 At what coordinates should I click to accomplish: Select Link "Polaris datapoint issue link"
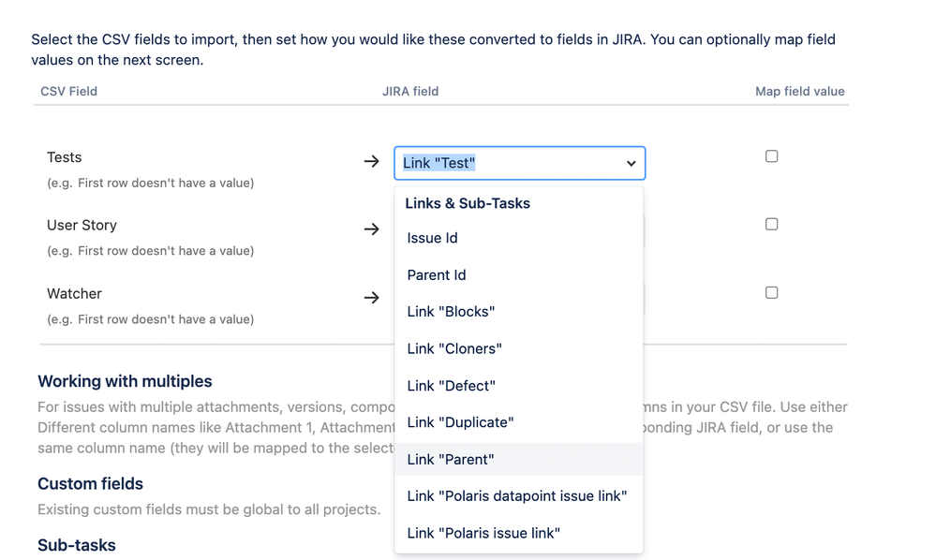pos(516,496)
